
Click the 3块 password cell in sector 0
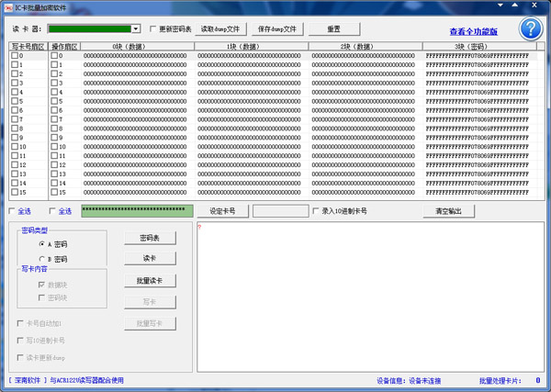(479, 55)
